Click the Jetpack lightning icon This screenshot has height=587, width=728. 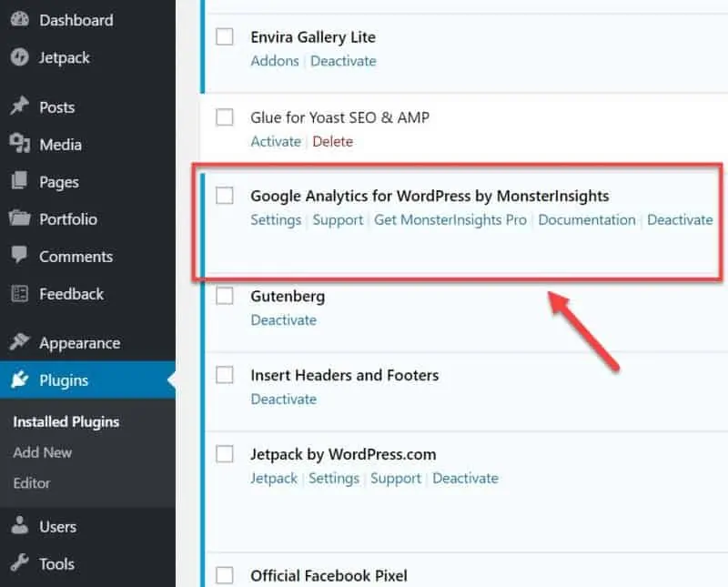[19, 57]
